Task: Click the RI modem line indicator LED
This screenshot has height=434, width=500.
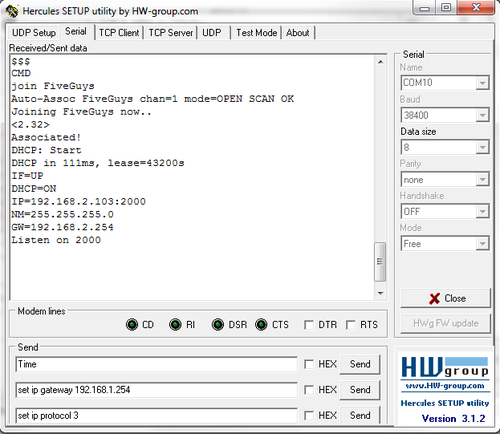Action: pos(175,324)
